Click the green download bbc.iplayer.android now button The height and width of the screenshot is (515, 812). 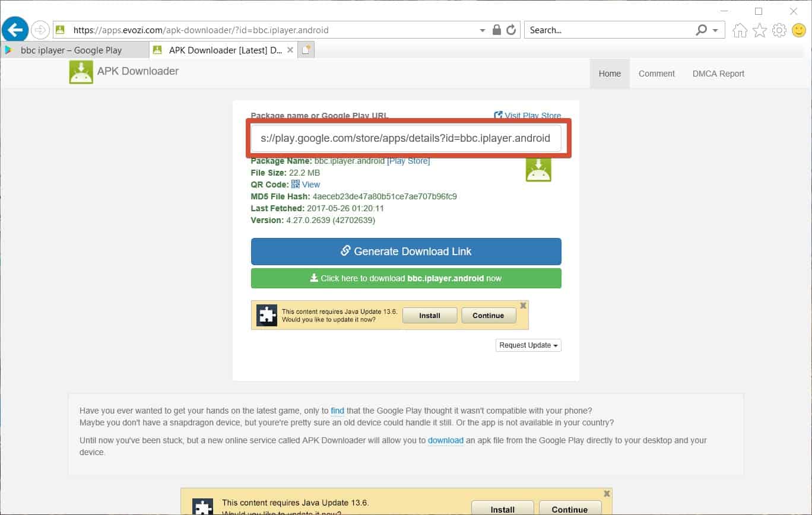point(406,278)
